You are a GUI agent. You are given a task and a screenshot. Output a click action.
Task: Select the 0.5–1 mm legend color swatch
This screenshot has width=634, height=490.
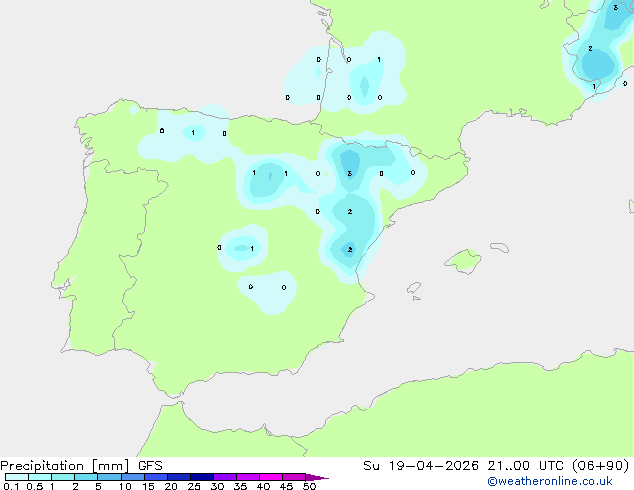[x=40, y=477]
